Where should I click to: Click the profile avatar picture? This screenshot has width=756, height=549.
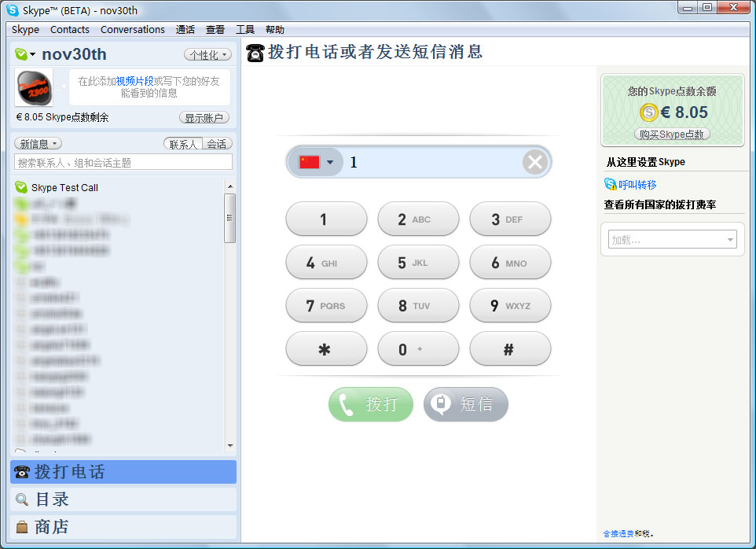tap(33, 87)
